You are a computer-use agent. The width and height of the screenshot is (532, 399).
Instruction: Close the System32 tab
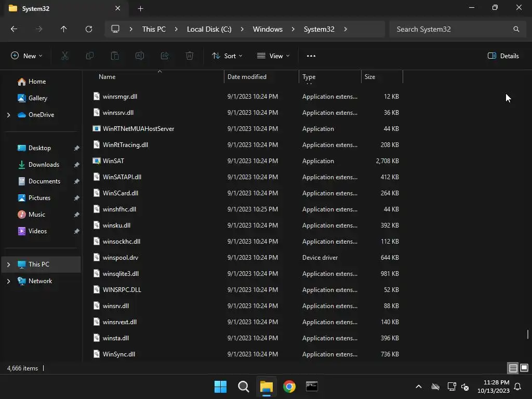[x=118, y=8]
